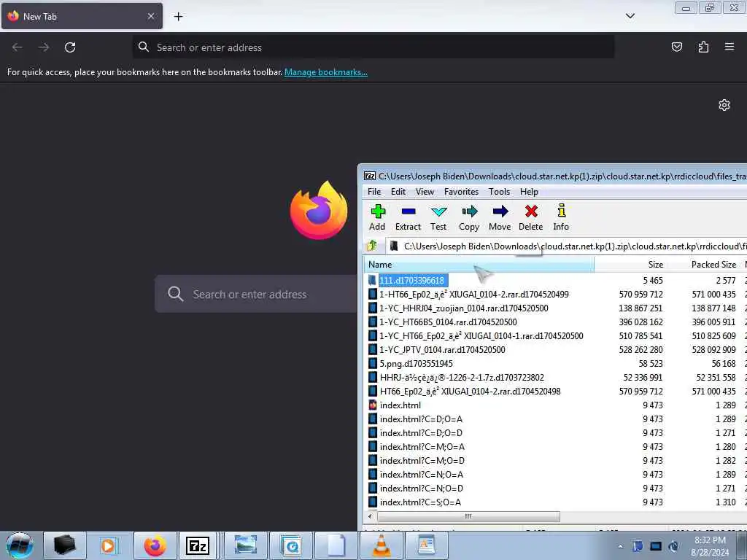Image resolution: width=747 pixels, height=560 pixels.
Task: Select the New Tab browser tab
Action: (82, 16)
